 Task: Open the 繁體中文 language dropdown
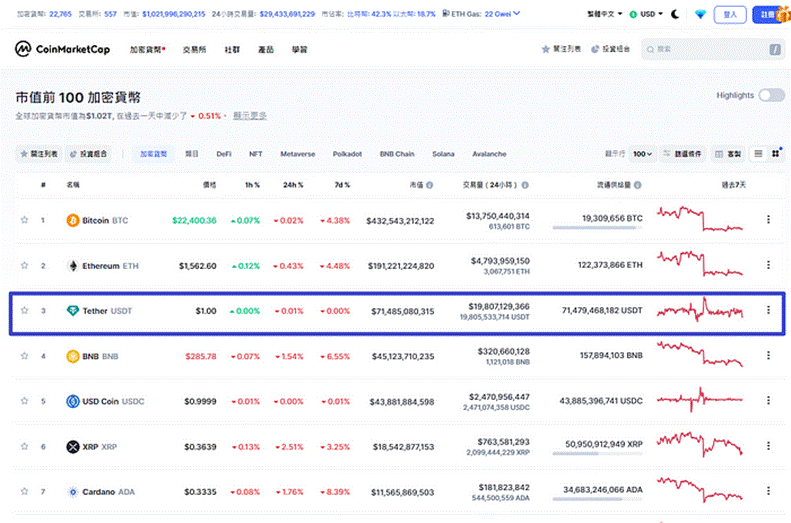click(x=606, y=15)
